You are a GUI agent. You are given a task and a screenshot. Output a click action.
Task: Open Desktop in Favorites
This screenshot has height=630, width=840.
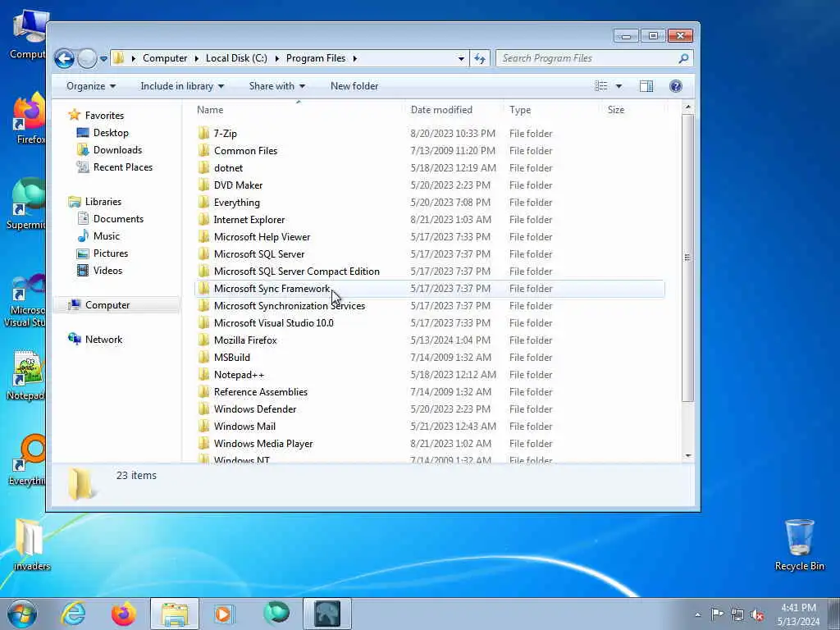111,133
